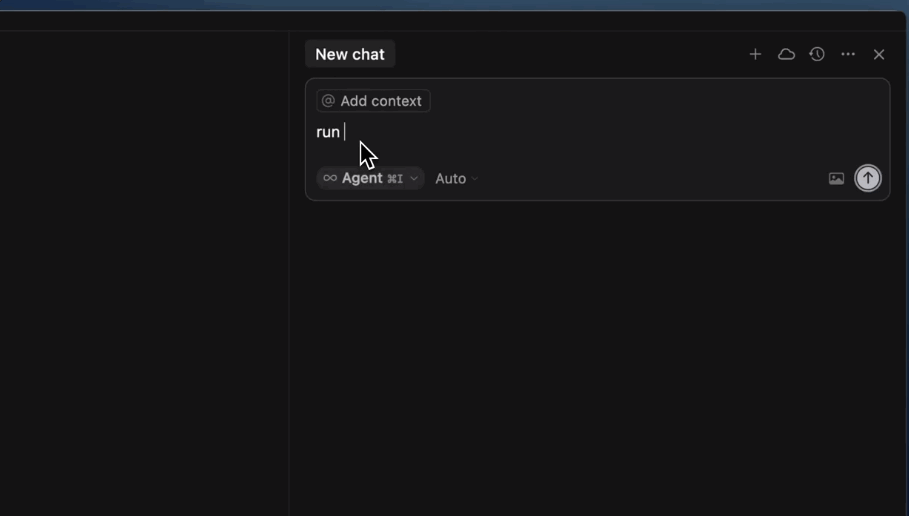Viewport: 909px width, 516px height.
Task: Close the chat panel with X
Action: 879,54
